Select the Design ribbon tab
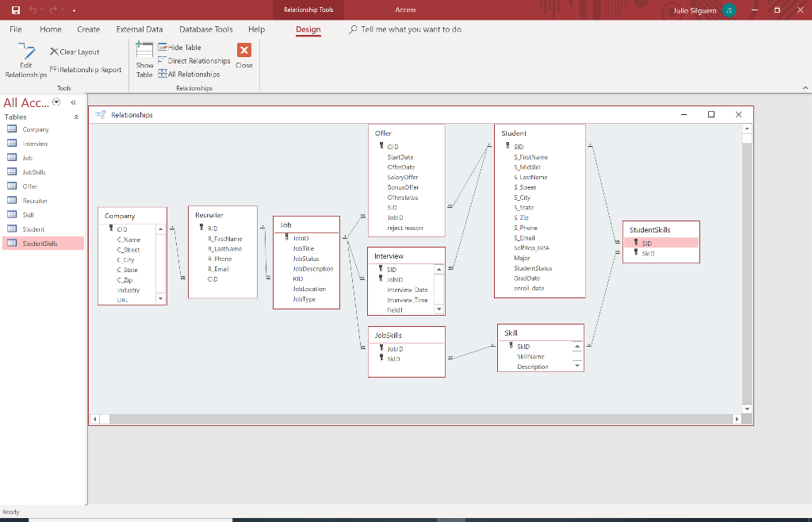Screen dimensions: 812x522 click(x=308, y=29)
